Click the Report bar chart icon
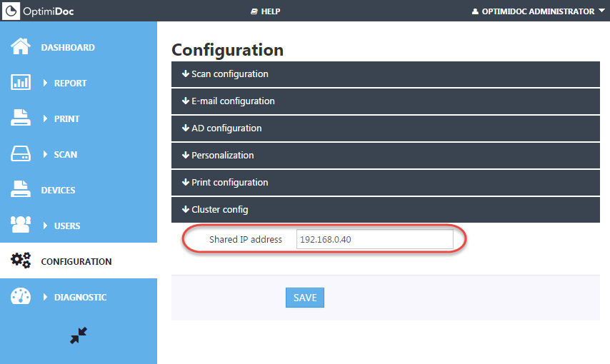This screenshot has height=364, width=610. tap(21, 83)
